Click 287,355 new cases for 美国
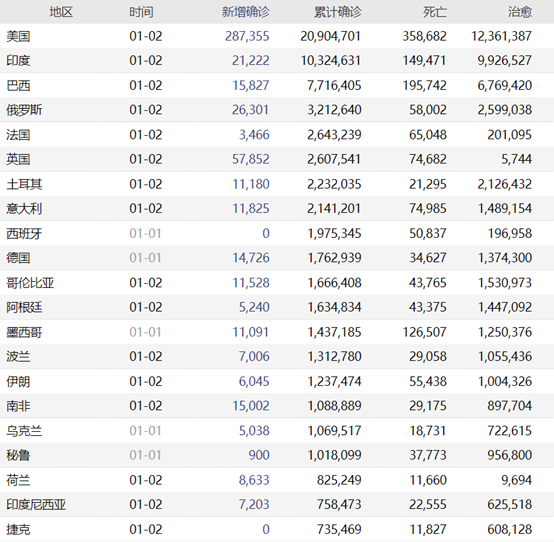554x542 pixels. (x=247, y=36)
